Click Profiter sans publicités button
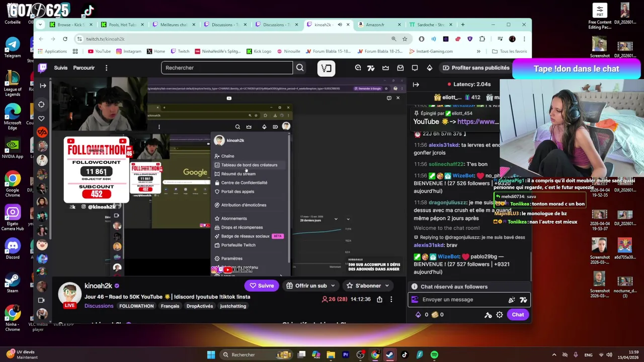Screen dimensions: 644x362 click(476, 68)
